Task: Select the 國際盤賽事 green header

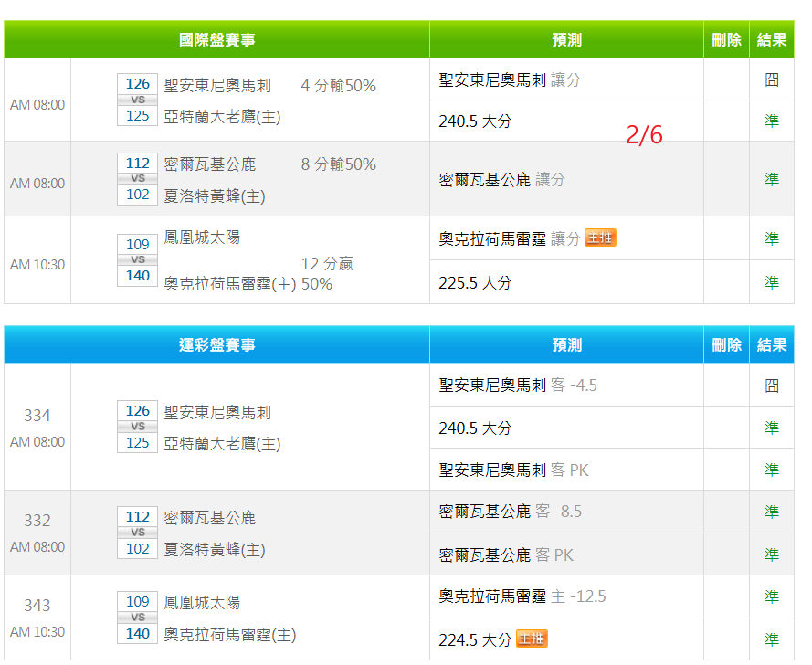Action: (216, 40)
